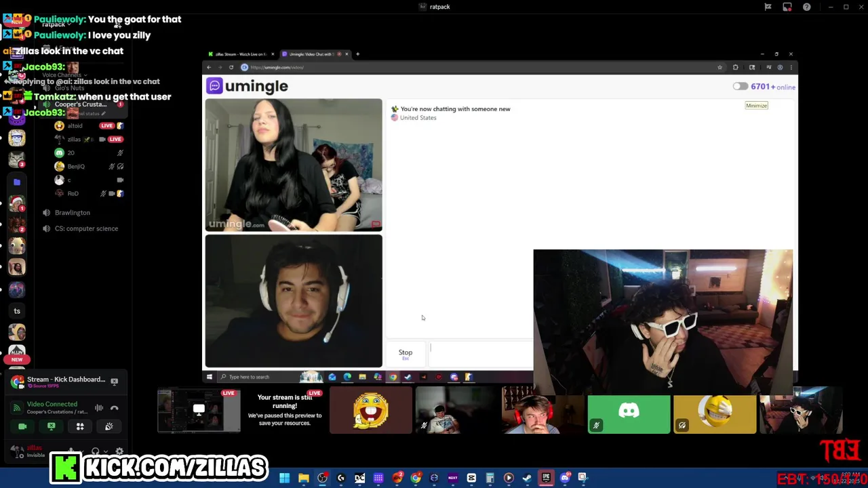Expand the headphone output options chevron
This screenshot has height=488, width=868.
106,451
